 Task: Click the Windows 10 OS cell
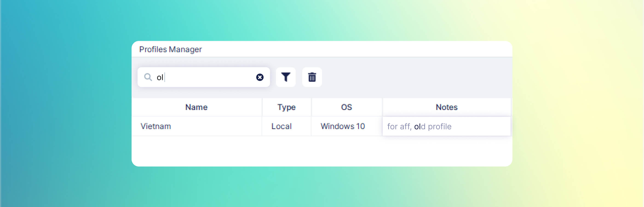coord(342,126)
